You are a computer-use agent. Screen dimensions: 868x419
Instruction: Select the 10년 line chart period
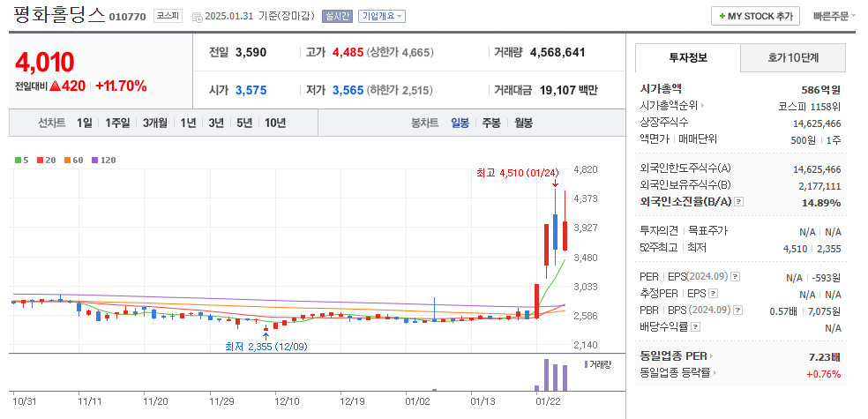[x=275, y=123]
